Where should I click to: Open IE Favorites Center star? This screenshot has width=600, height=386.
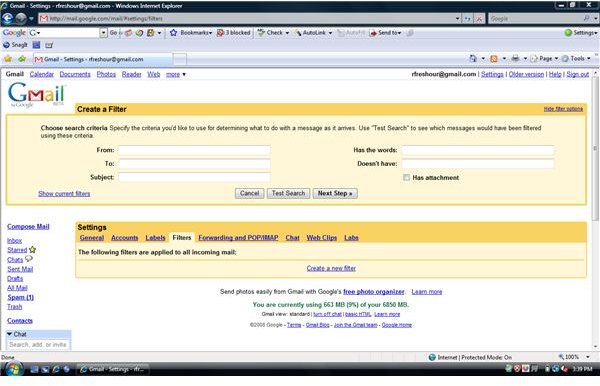tap(8, 59)
